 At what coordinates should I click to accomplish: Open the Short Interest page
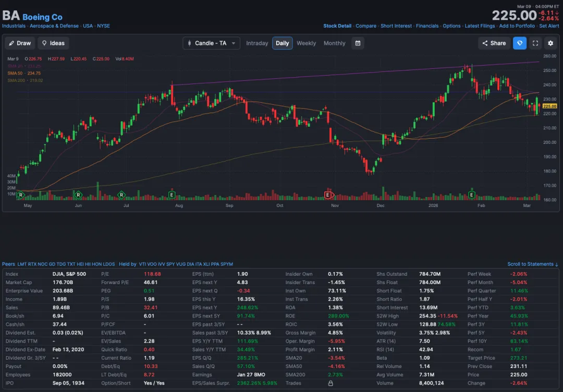coord(396,26)
